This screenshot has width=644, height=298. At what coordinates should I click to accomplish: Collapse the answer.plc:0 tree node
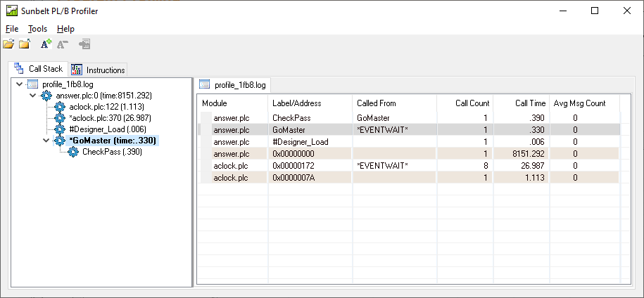click(x=33, y=96)
